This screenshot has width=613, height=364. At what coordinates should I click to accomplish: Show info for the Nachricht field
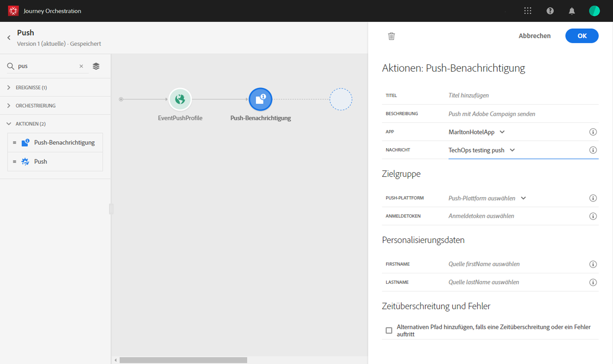click(593, 150)
